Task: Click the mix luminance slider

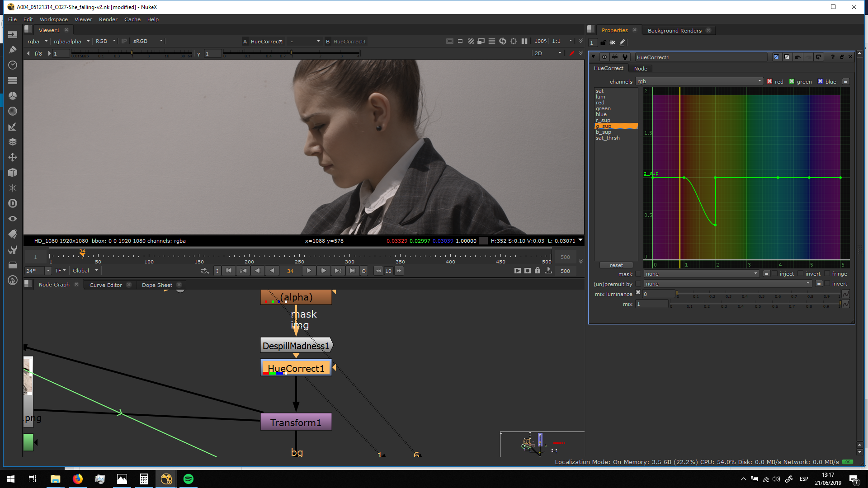Action: [x=758, y=294]
